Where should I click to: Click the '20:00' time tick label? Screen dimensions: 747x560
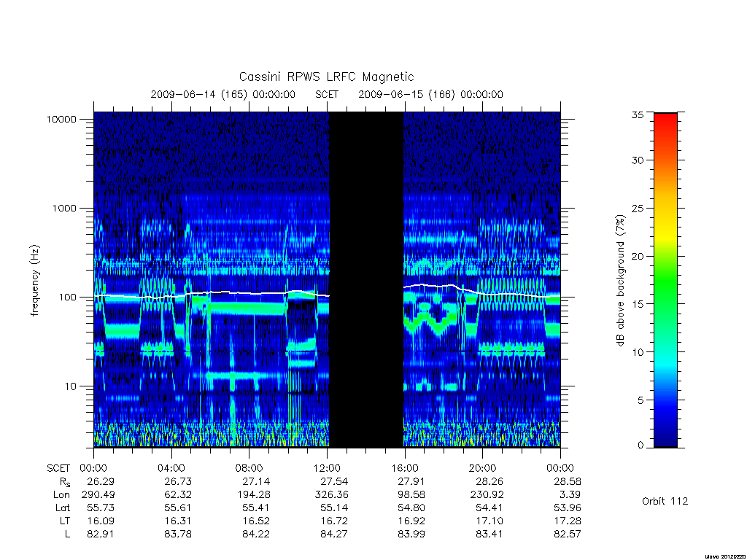point(482,468)
